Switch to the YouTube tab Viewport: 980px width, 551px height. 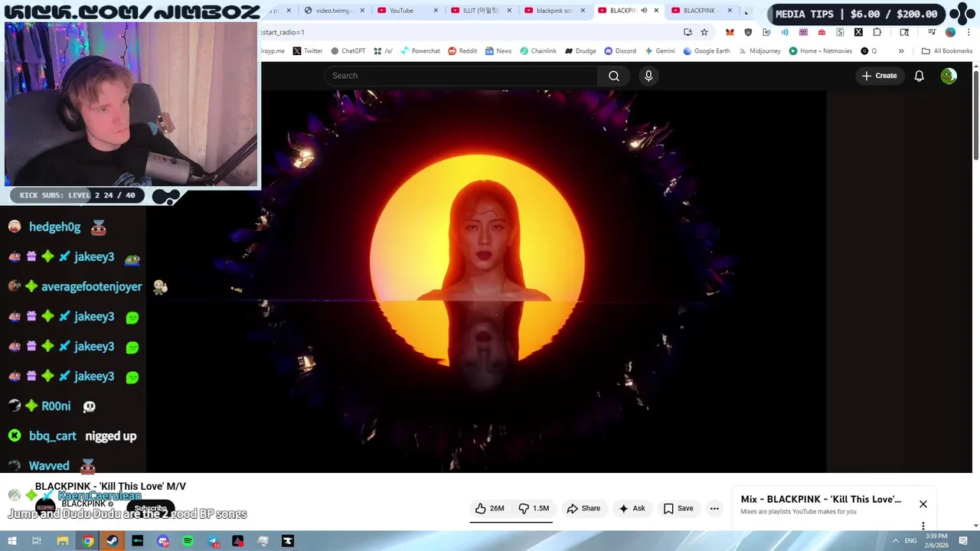407,11
